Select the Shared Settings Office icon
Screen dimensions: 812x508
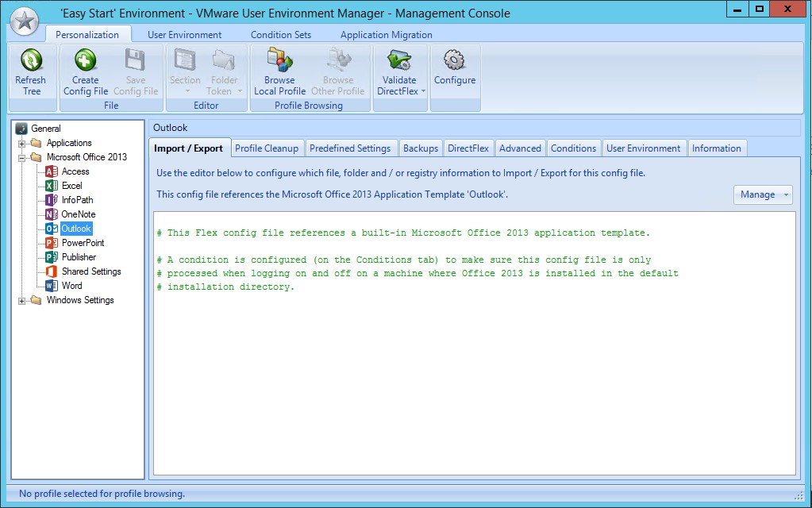click(x=52, y=271)
